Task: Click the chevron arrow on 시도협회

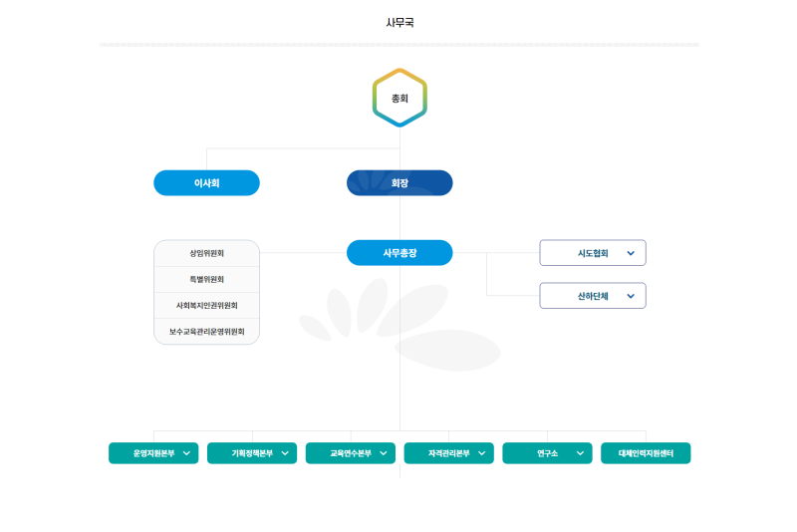Action: pos(631,253)
